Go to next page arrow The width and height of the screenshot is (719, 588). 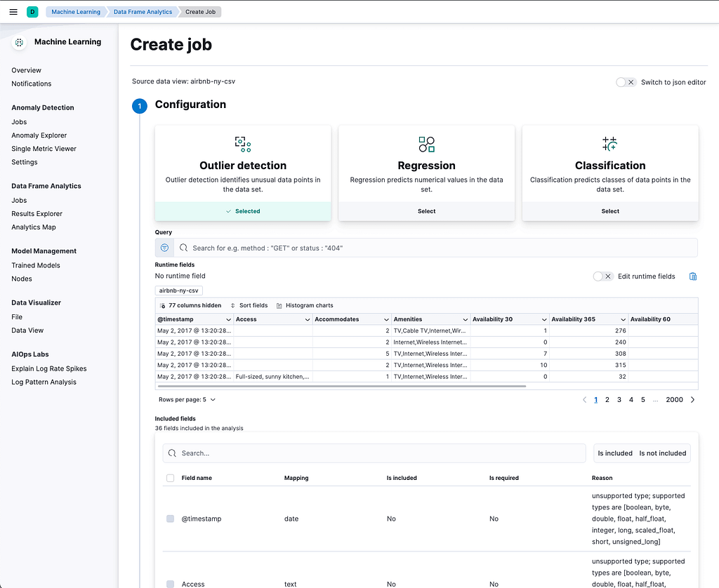click(x=692, y=400)
